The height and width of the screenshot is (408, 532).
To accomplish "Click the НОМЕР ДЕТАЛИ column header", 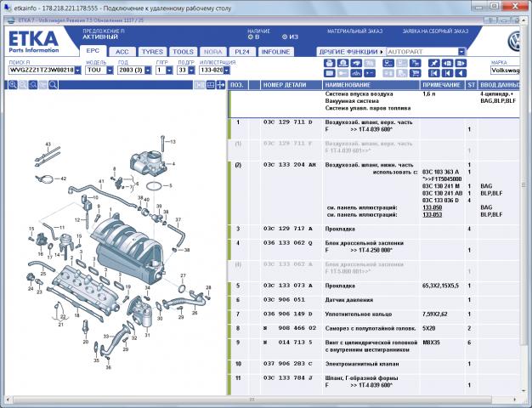I will pos(291,85).
